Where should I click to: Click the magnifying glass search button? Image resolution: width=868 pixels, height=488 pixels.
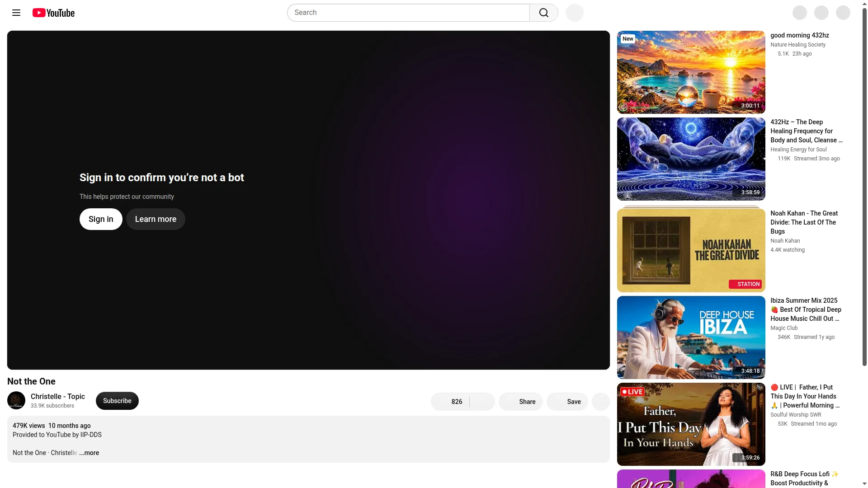pyautogui.click(x=544, y=13)
